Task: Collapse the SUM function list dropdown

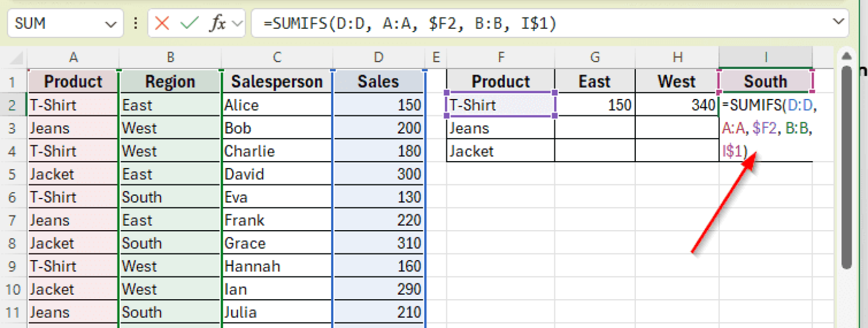Action: 111,23
